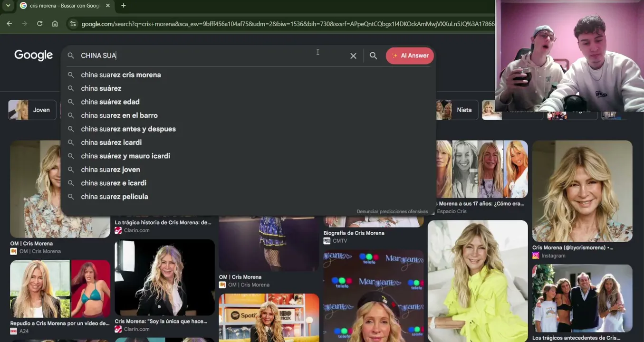
Task: Click the A24 source favicon
Action: coord(13,331)
